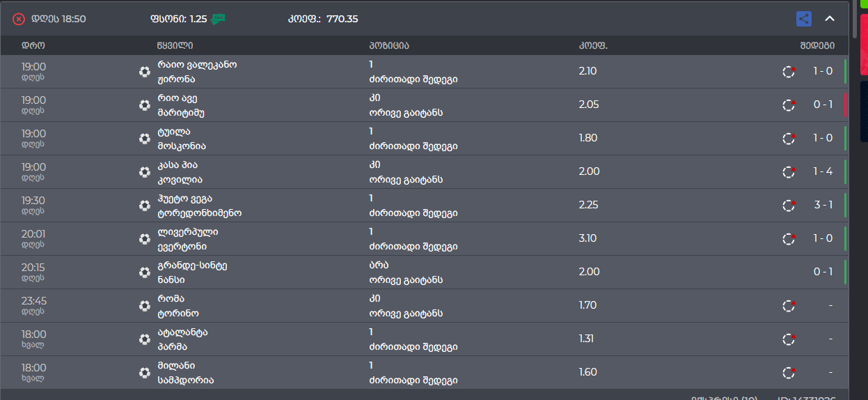Click the vertical scrollbar thumb
Viewport: 868px width, 400px height.
click(x=855, y=20)
